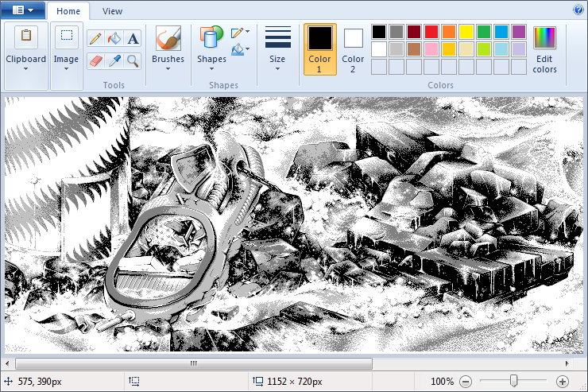The height and width of the screenshot is (392, 588).
Task: Click the zoom in plus button
Action: click(x=563, y=382)
